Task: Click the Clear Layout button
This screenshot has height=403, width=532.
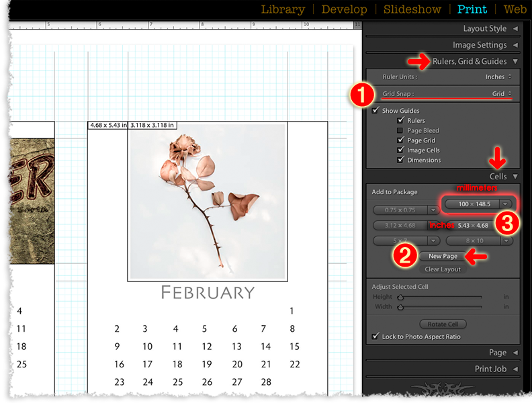Action: tap(443, 269)
